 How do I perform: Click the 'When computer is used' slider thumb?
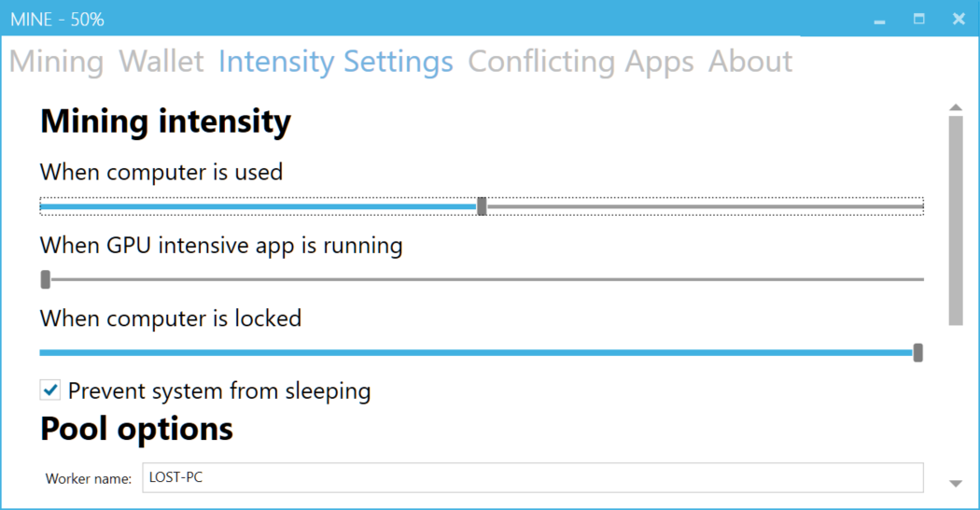[x=482, y=206]
